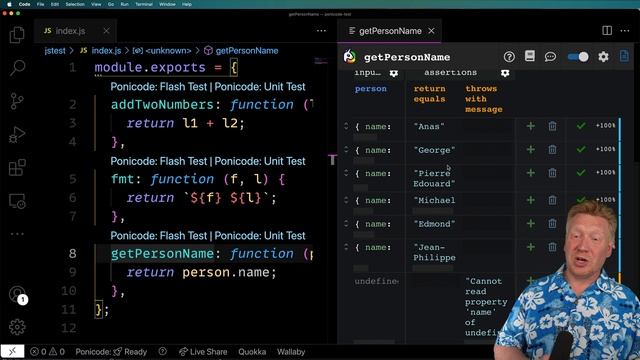Open more actions for index.js editor group

(x=321, y=31)
